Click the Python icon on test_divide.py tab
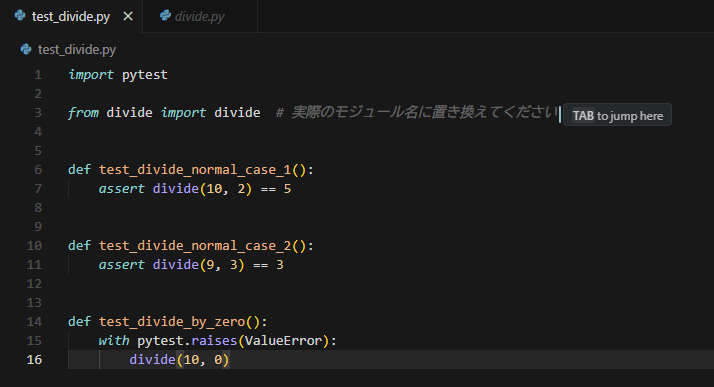Screen dimensions: 714x387 click(20, 16)
